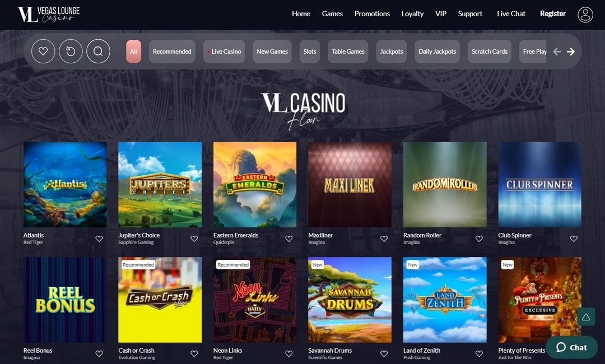Open the Maxiliner game thumbnail
605x364 pixels.
pos(350,184)
